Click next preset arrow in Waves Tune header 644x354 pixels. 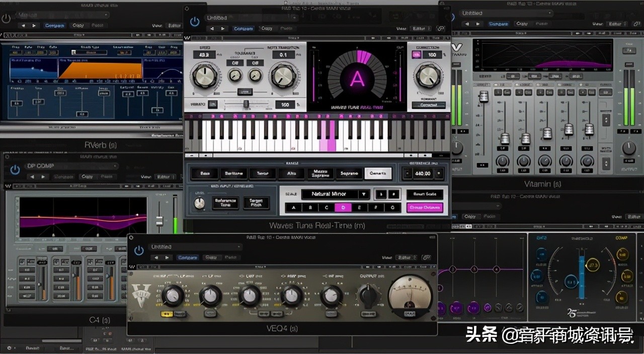point(223,29)
